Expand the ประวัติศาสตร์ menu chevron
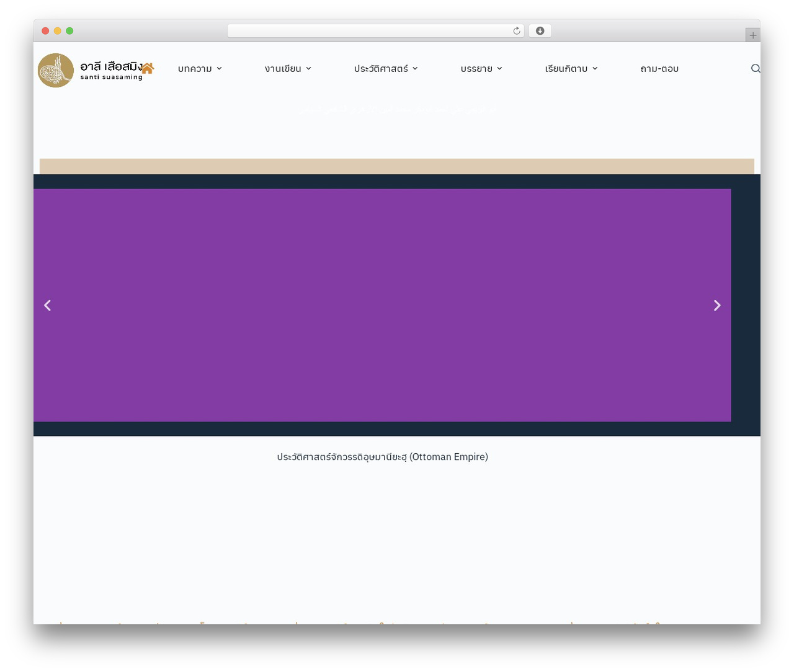Image resolution: width=794 pixels, height=672 pixels. tap(415, 69)
